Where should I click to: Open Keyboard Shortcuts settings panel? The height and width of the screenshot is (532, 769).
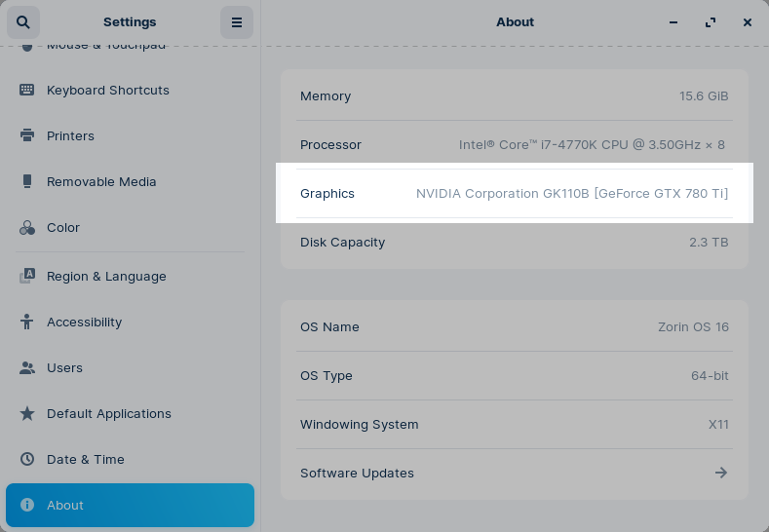pyautogui.click(x=108, y=90)
